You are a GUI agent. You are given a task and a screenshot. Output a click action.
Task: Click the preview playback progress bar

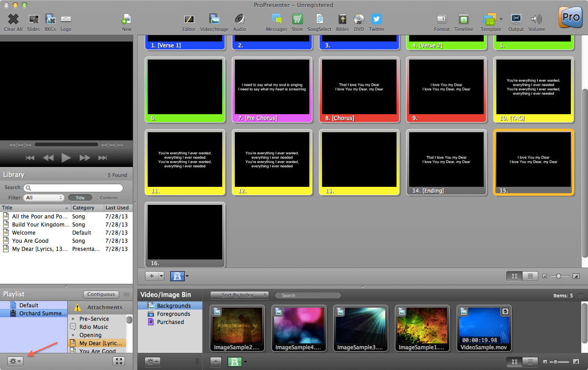click(x=66, y=145)
